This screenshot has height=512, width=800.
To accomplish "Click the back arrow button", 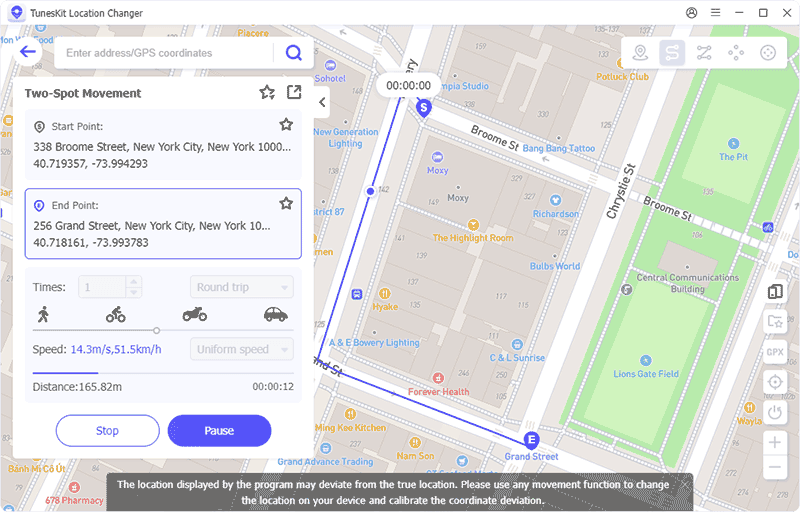I will 28,52.
